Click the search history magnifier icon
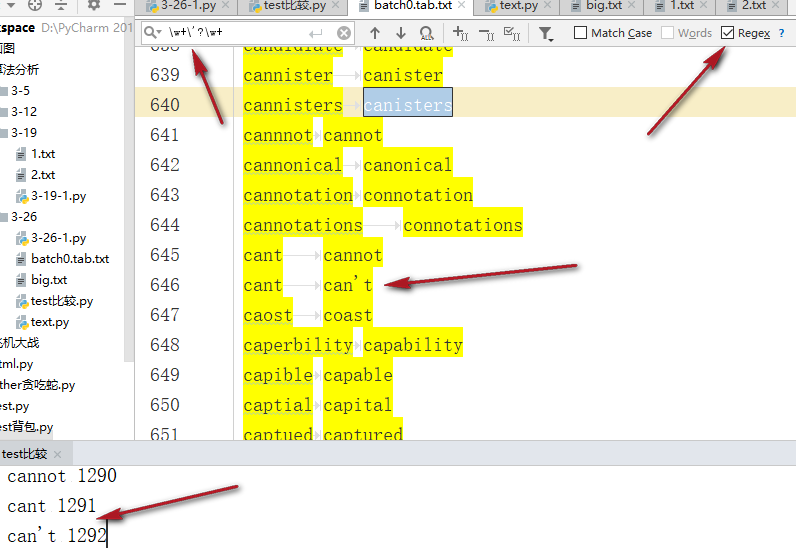 (x=152, y=32)
